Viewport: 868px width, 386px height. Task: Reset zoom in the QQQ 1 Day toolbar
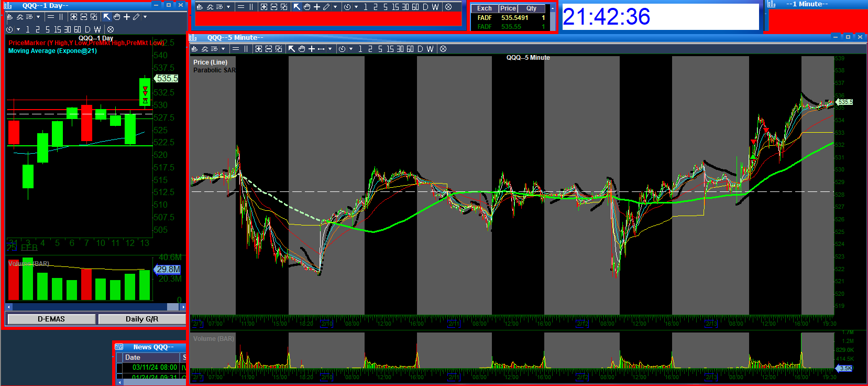(x=94, y=17)
